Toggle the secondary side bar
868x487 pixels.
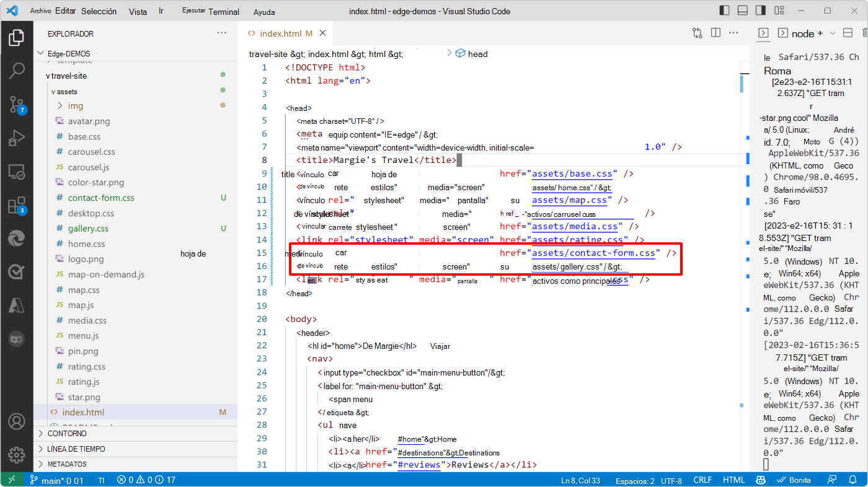coord(761,11)
